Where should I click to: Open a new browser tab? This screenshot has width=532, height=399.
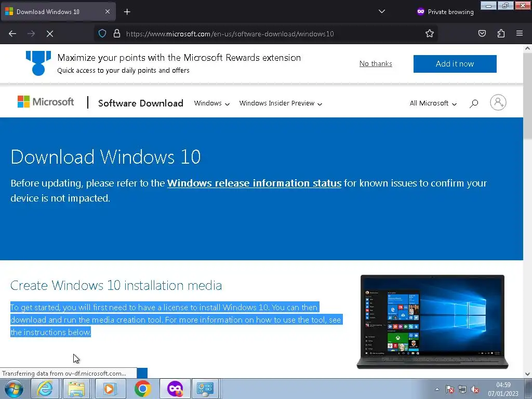127,12
